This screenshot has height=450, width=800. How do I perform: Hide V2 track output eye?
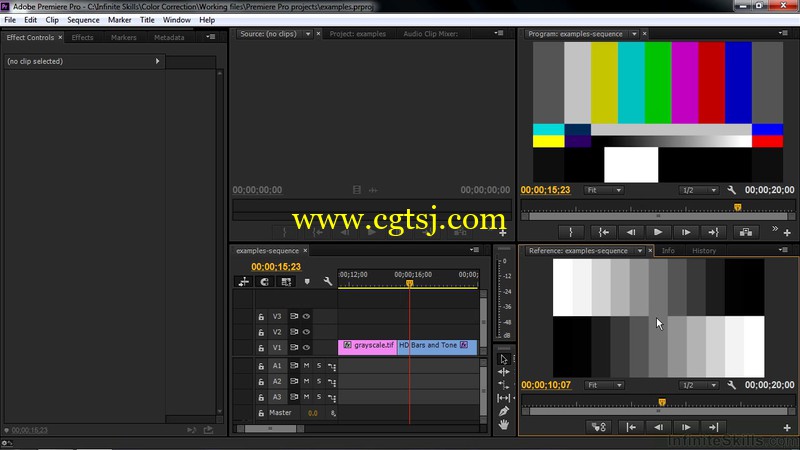coord(306,332)
